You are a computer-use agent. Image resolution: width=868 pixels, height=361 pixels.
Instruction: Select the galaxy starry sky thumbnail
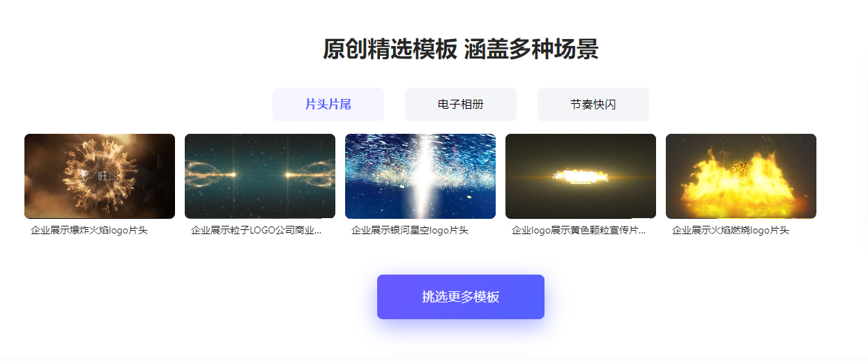(420, 176)
